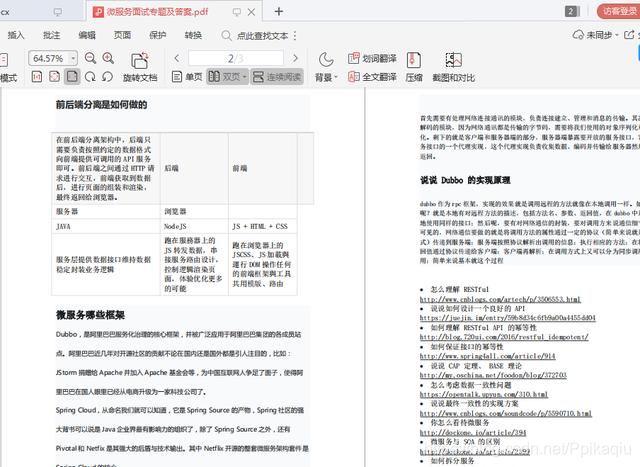This screenshot has height=467, width=640.
Task: Open the dockone.io article 394 link
Action: 473,432
